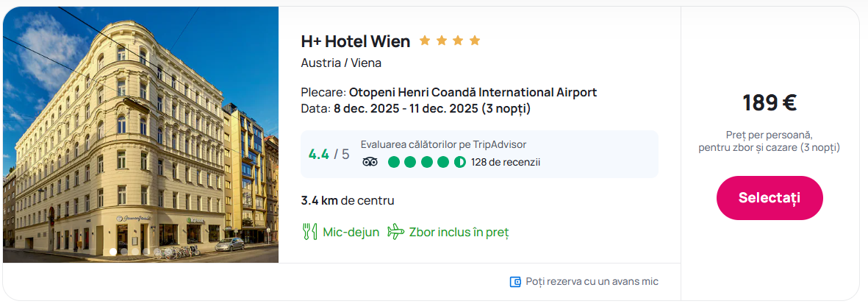This screenshot has height=304, width=868.
Task: Click the hotel building photo
Action: click(141, 132)
